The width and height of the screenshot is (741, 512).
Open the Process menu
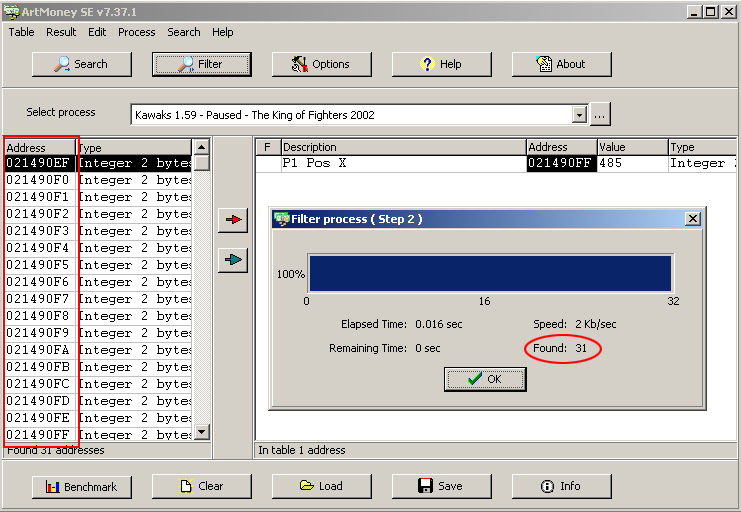coord(136,32)
